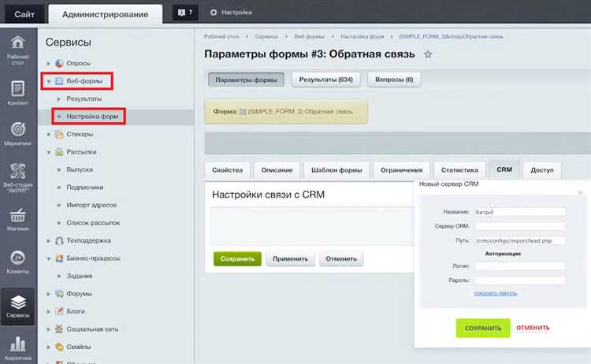Open the Магазин basket icon

pyautogui.click(x=17, y=216)
